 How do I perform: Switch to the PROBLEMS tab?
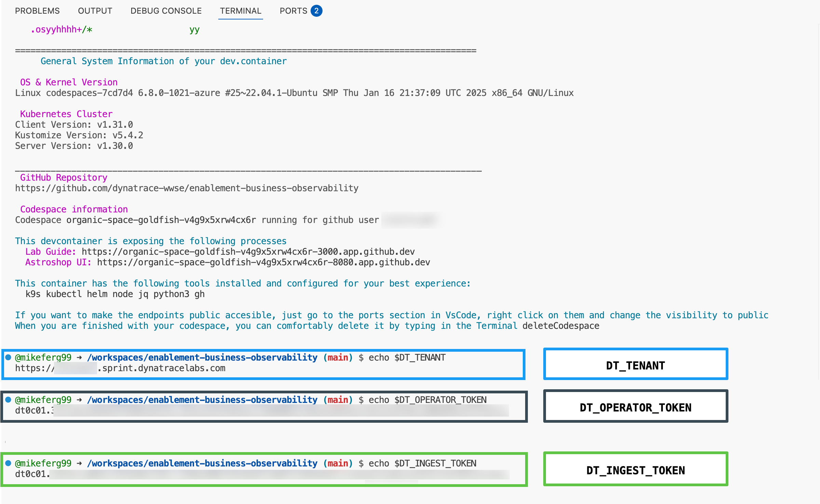point(37,11)
